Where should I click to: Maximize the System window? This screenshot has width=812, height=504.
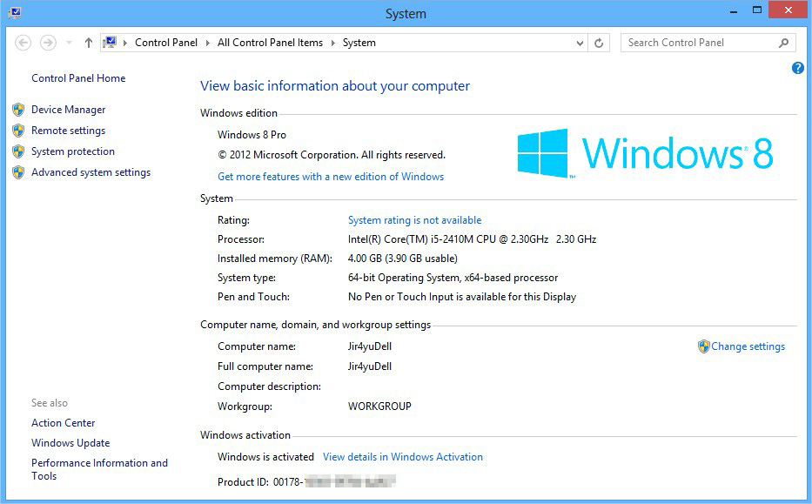pyautogui.click(x=757, y=10)
